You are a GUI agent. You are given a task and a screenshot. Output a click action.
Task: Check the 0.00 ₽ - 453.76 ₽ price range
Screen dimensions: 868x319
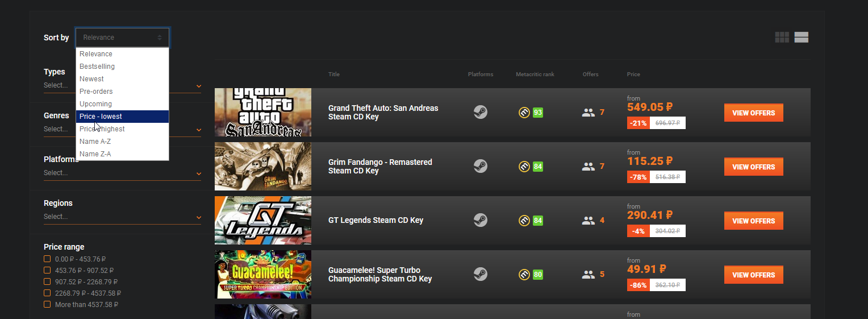pyautogui.click(x=47, y=259)
